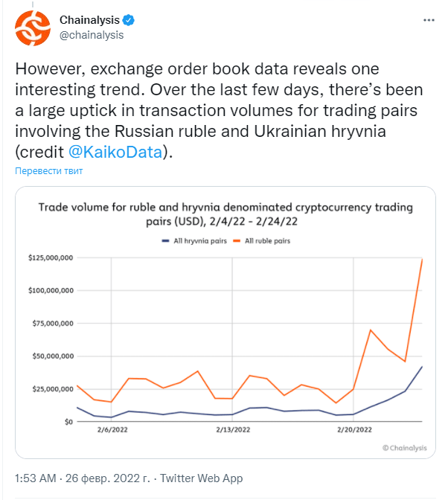Open the Chainalysis display name link
Viewport: 448px width, 500px height.
(89, 20)
